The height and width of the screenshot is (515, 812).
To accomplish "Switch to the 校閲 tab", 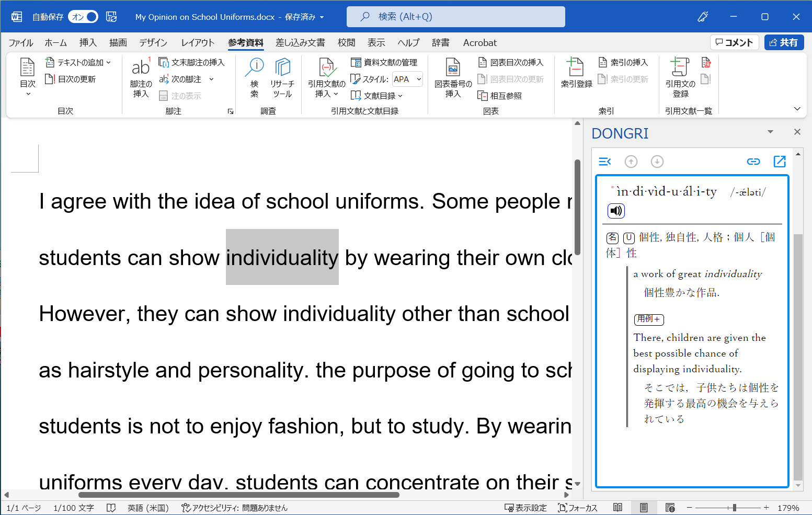I will 346,43.
